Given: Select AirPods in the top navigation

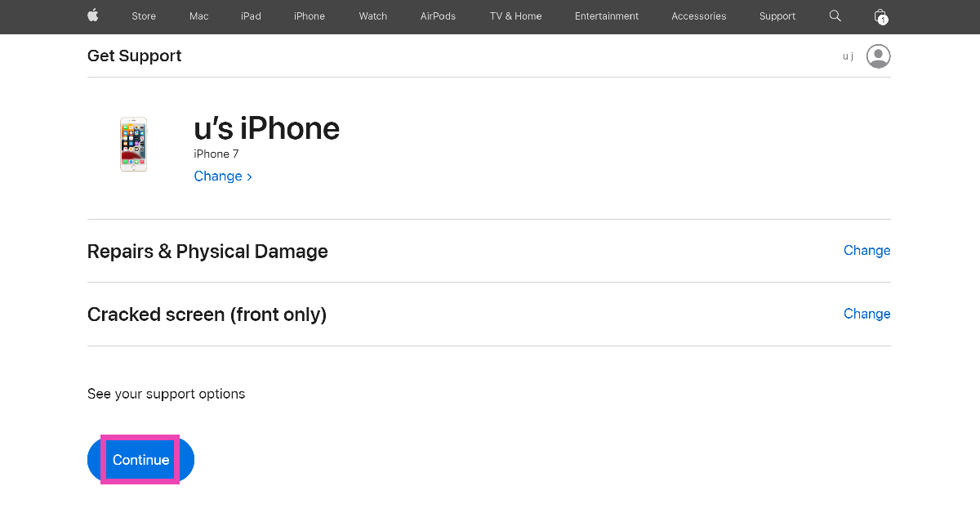Looking at the screenshot, I should 438,16.
